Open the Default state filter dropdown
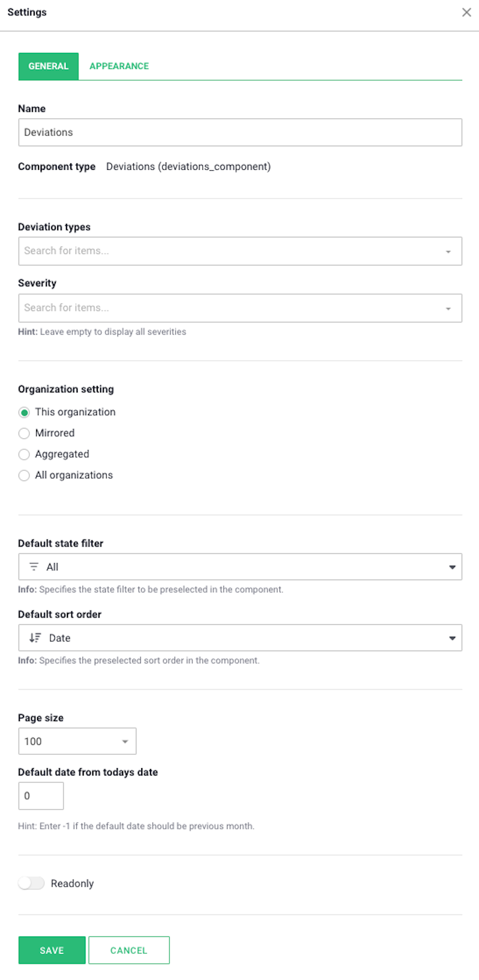The image size is (479, 980). point(240,567)
